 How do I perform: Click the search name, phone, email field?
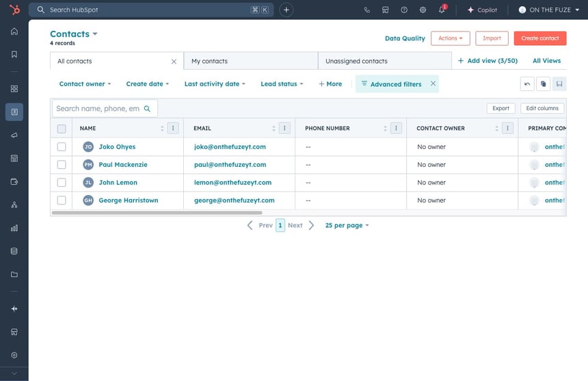coord(105,109)
